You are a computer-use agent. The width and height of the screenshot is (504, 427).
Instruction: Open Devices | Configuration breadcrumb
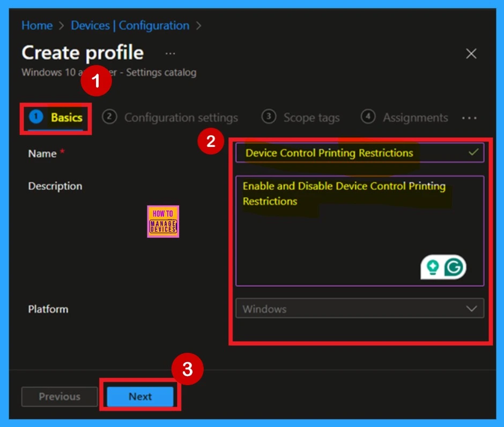pos(130,25)
